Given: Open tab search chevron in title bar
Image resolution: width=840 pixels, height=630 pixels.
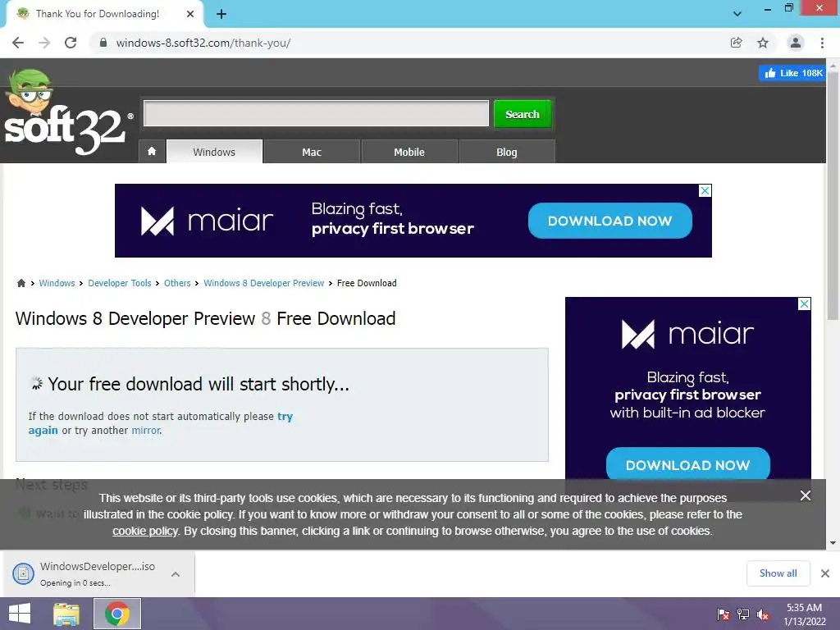Looking at the screenshot, I should point(737,14).
